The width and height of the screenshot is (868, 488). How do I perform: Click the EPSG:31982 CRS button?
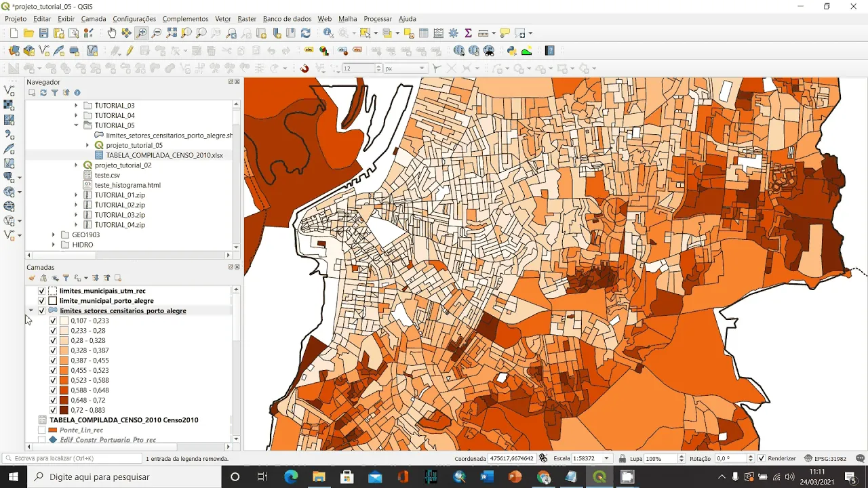pyautogui.click(x=825, y=459)
